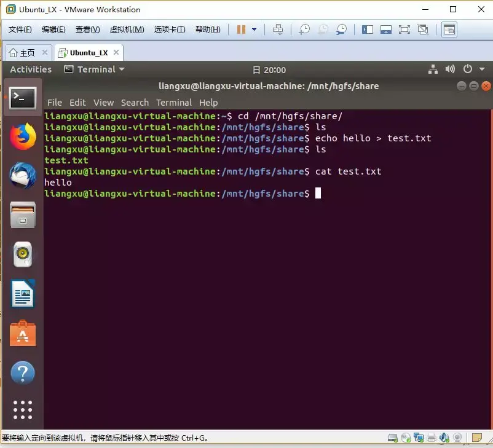The image size is (493, 448).
Task: Click the hard disk device status icon
Action: point(393,438)
